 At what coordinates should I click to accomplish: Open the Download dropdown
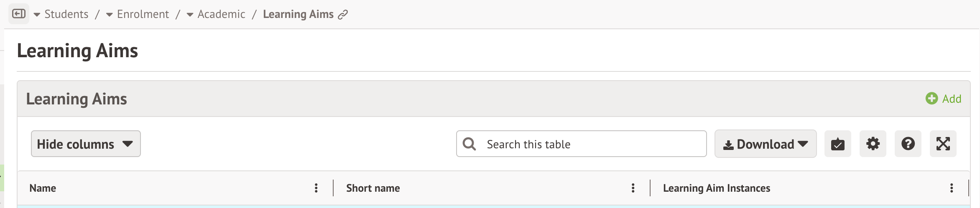(765, 144)
